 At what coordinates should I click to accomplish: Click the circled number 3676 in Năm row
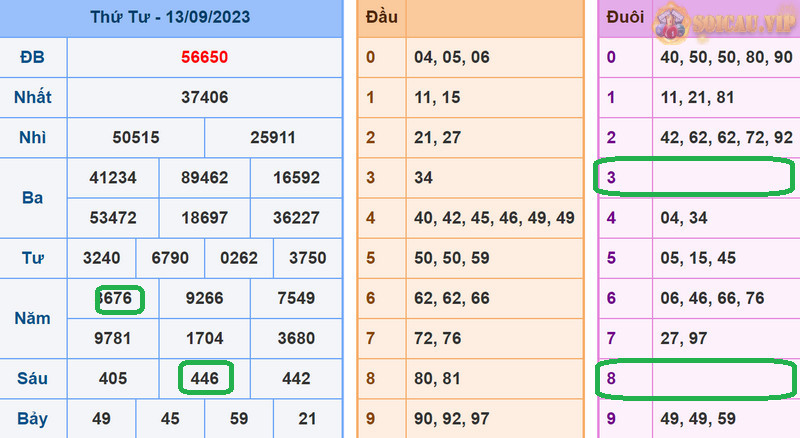coord(120,298)
